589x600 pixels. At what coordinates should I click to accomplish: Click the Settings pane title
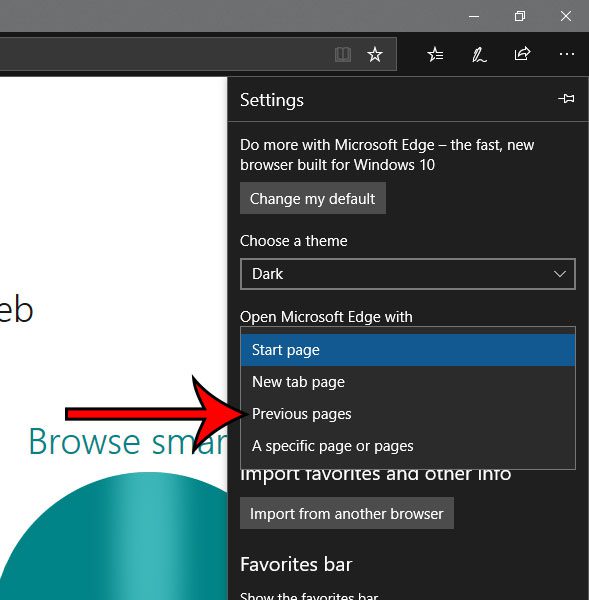pos(272,100)
